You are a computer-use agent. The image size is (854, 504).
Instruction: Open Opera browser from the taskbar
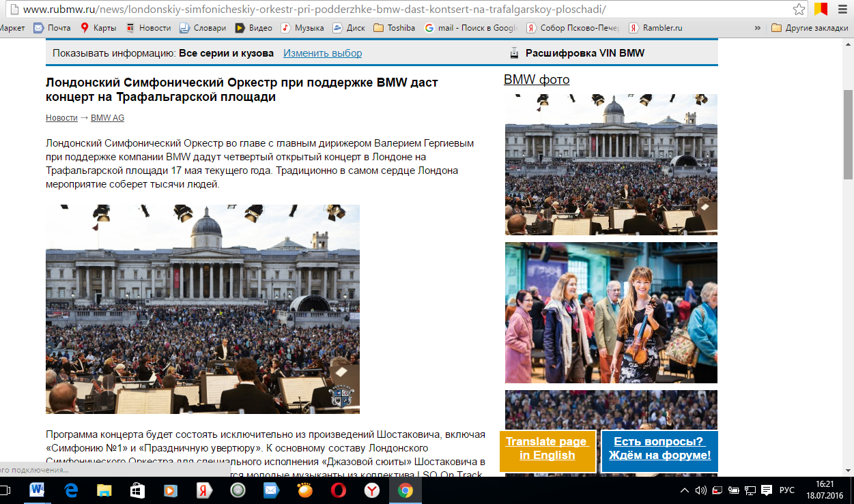pos(339,490)
